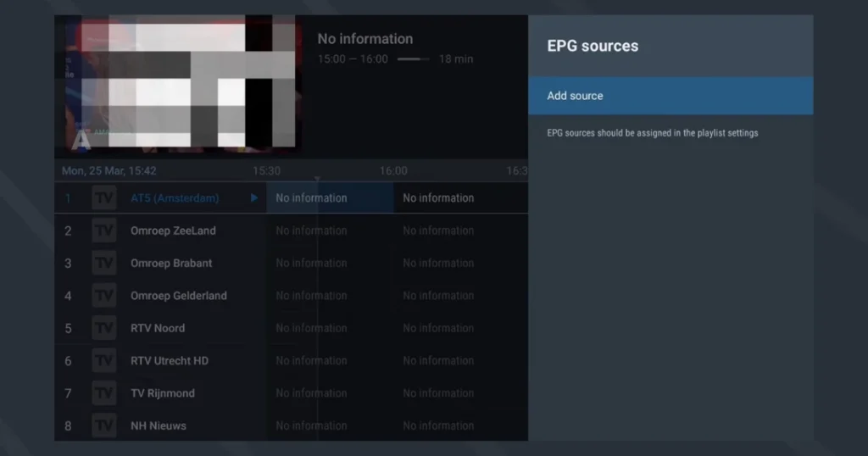
Task: Select RTV Utrecht HD's 15:30 programme cell
Action: click(x=330, y=361)
